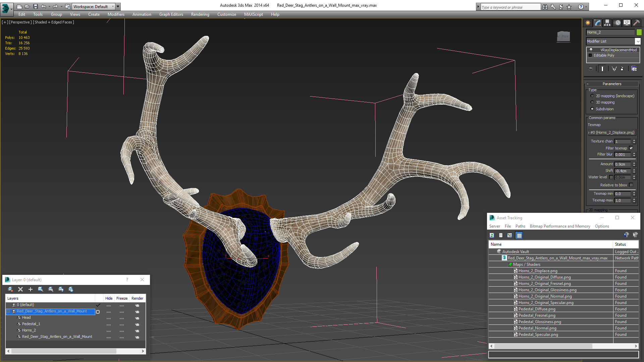Switch Asset Tracking to tree view icon

coord(510,235)
